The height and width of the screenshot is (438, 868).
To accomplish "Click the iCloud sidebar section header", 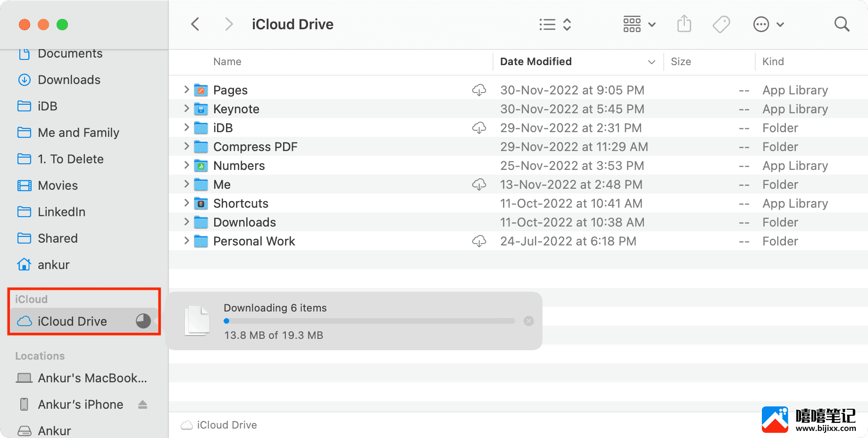I will point(31,299).
